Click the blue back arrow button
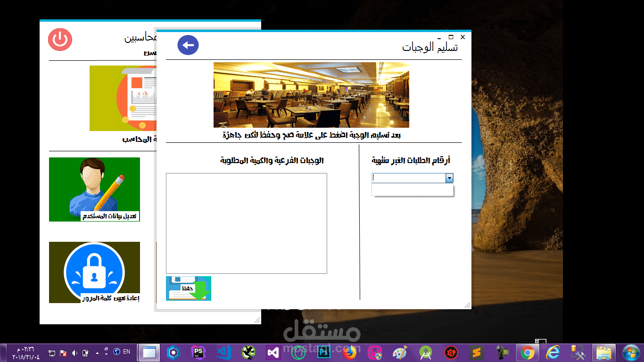 [188, 45]
